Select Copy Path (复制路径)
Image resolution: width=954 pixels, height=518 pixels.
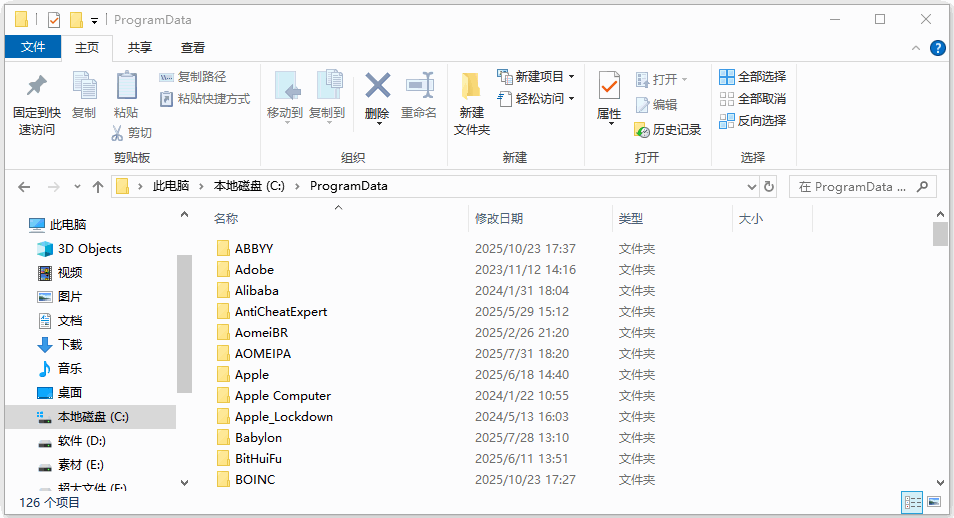[193, 77]
